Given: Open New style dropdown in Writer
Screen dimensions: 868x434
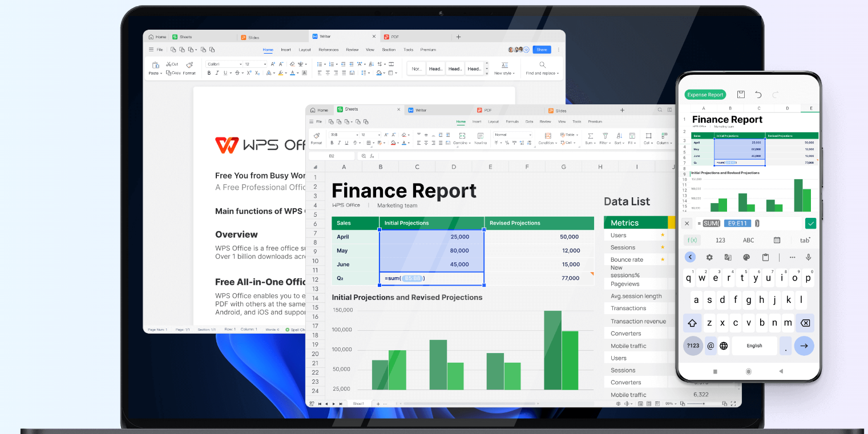Looking at the screenshot, I should (504, 69).
